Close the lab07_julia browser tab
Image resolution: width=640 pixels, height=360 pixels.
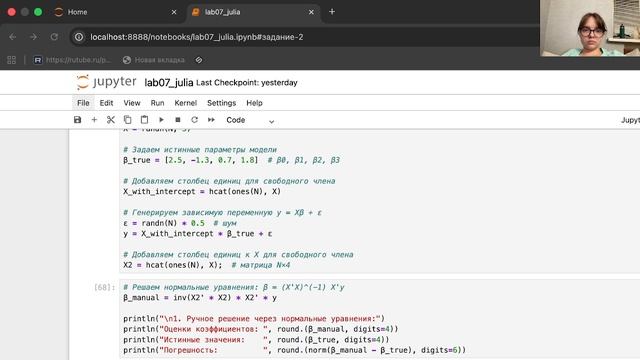pyautogui.click(x=311, y=12)
